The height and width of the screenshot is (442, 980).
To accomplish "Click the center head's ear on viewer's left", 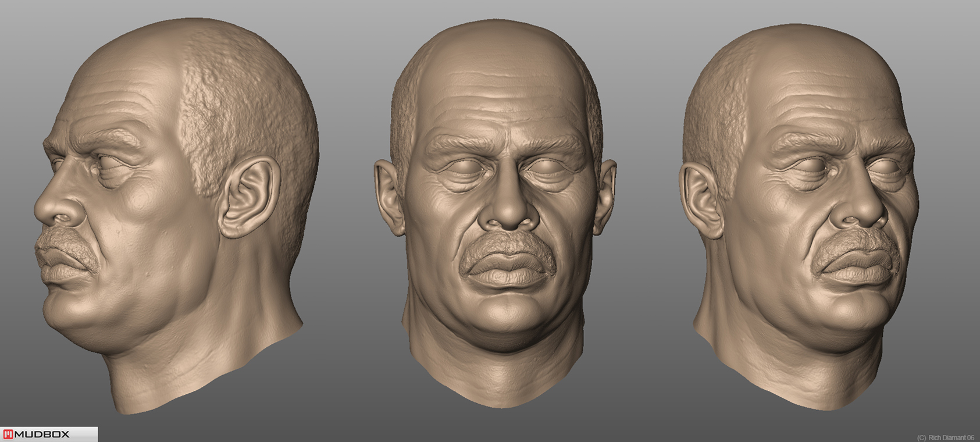I will 388,195.
